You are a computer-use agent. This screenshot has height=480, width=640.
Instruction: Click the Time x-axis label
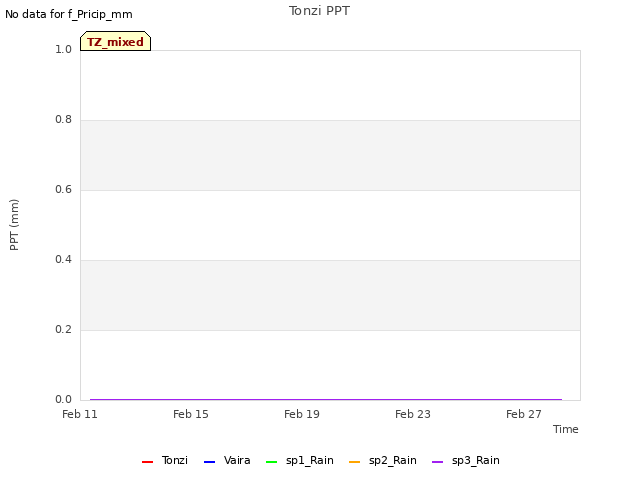coord(566,429)
